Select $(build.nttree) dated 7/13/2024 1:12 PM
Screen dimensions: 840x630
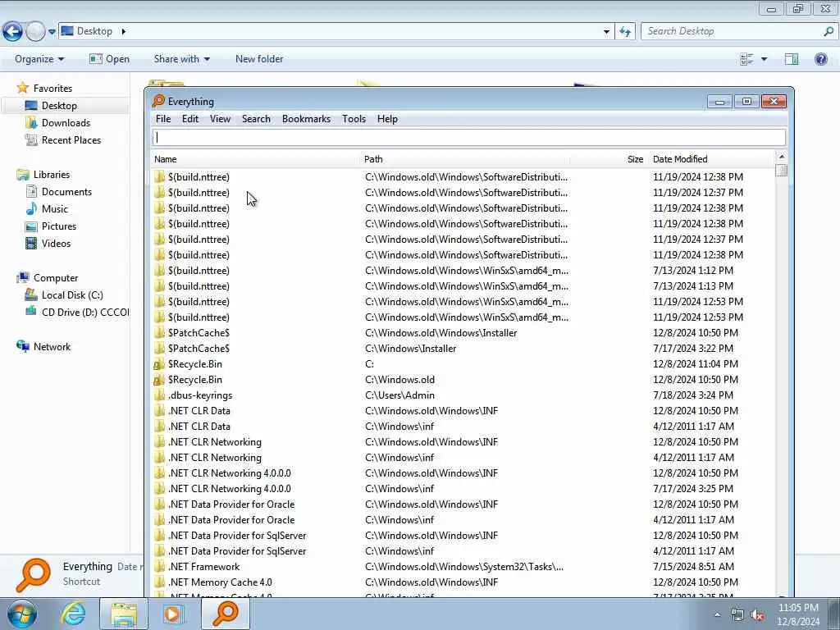463,271
